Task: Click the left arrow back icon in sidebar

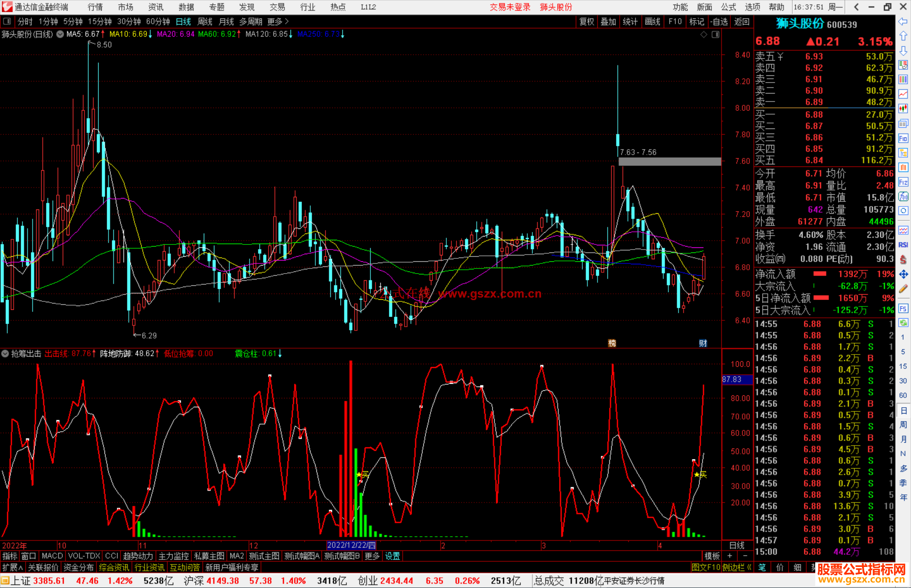Action: coord(903,21)
